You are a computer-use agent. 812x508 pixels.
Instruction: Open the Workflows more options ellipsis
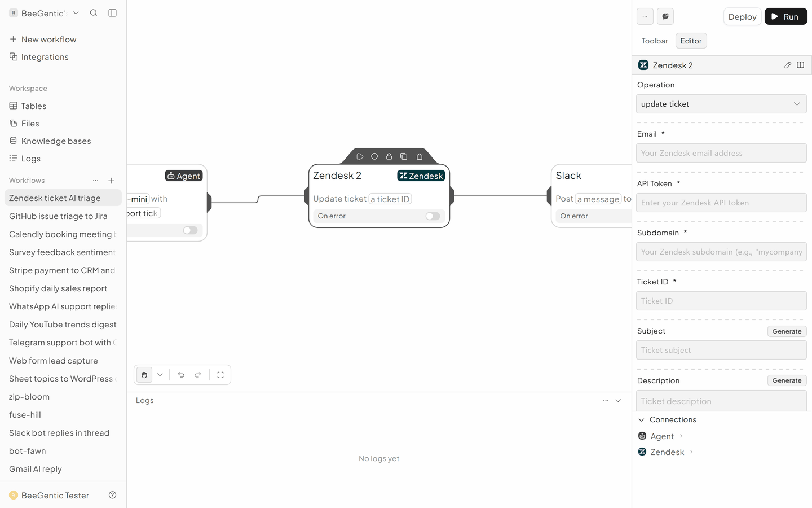coord(96,181)
